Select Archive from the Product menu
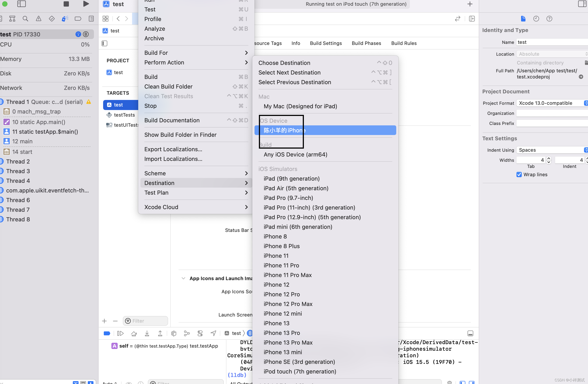 (154, 38)
